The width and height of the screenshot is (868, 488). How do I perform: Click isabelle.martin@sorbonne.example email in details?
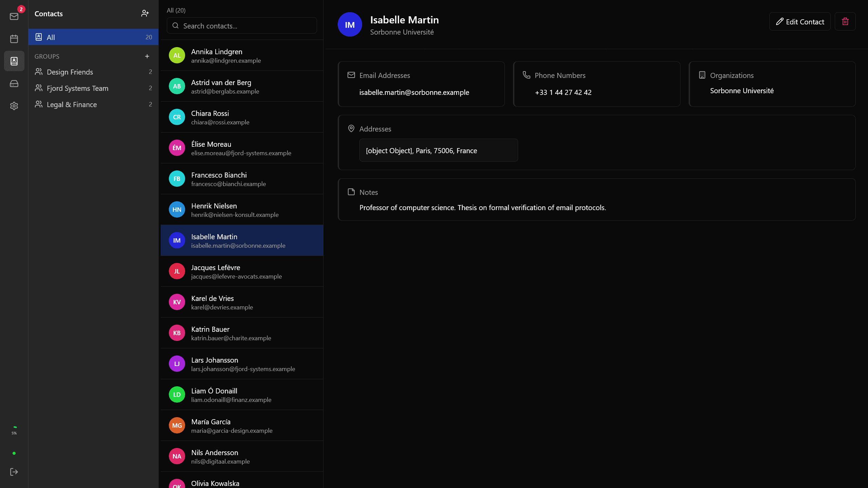(x=414, y=92)
